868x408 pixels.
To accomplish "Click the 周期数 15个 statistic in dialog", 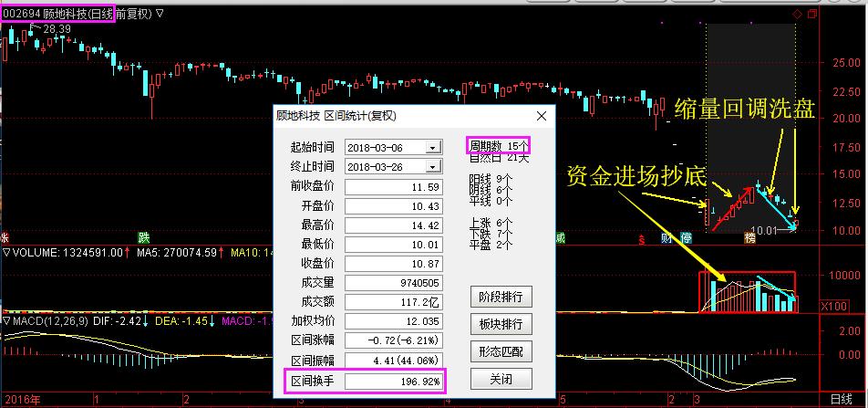I will coord(499,146).
